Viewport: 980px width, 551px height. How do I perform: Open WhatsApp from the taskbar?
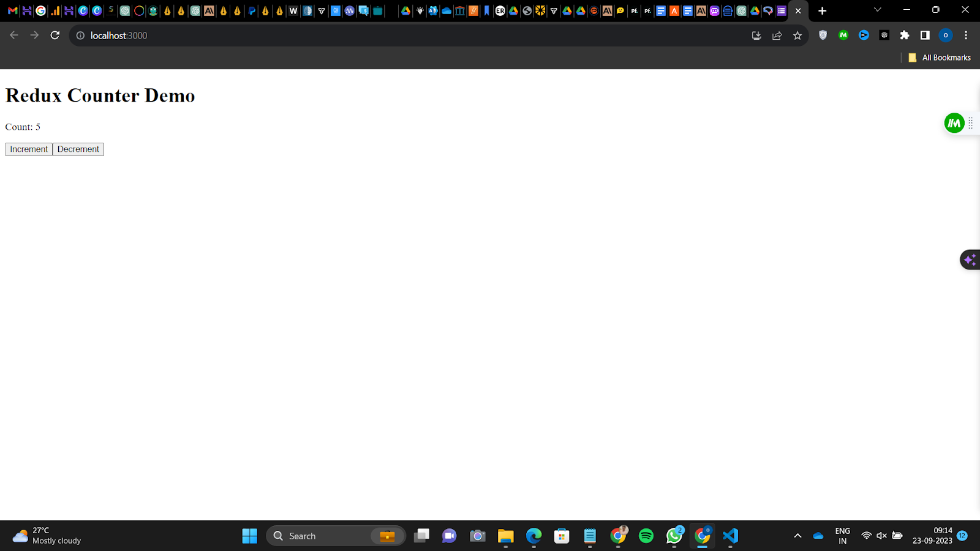[674, 536]
